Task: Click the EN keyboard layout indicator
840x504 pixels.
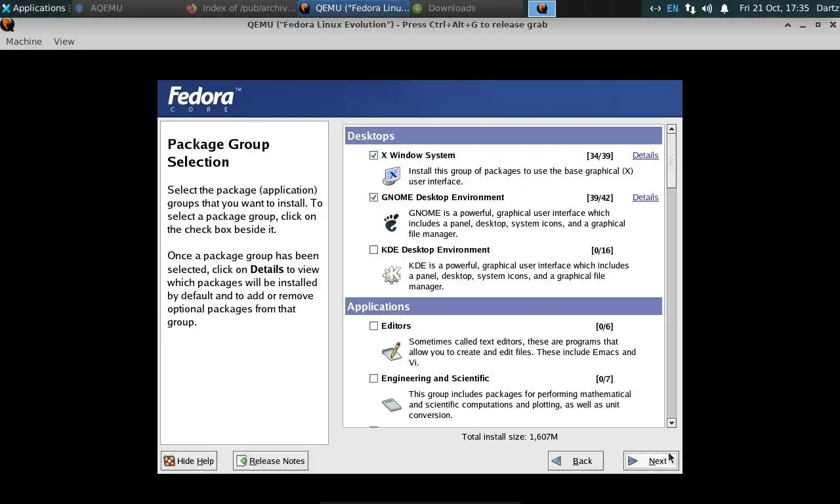Action: click(673, 9)
